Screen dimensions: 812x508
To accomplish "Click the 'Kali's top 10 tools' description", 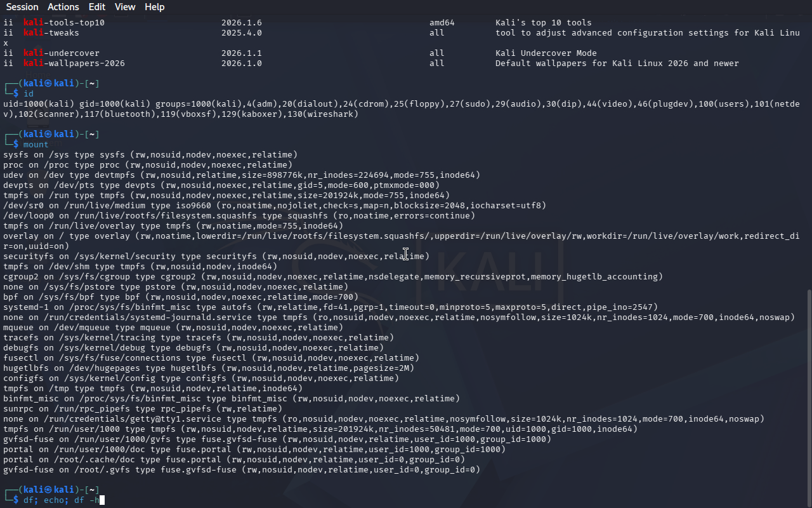I will pyautogui.click(x=543, y=23).
